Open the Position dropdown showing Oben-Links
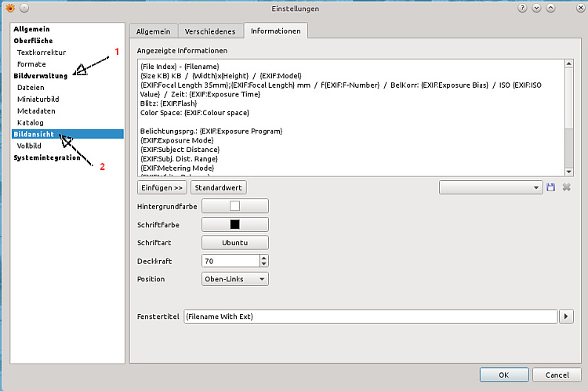 235,279
